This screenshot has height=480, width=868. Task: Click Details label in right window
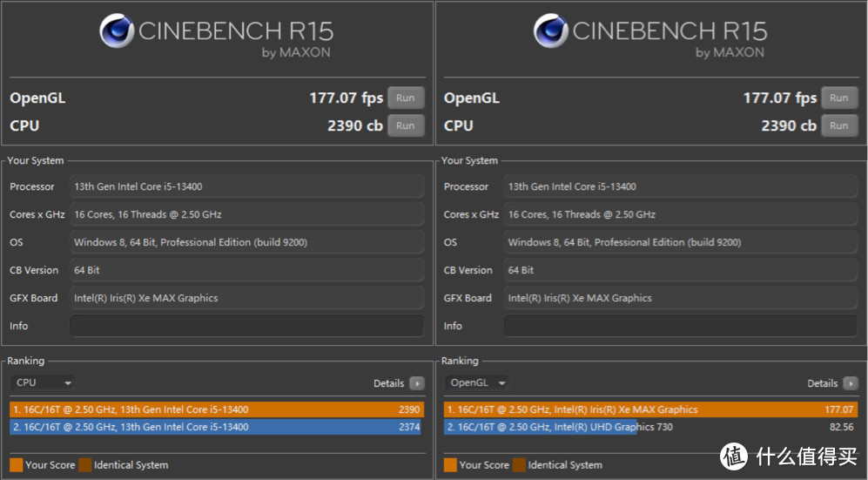coord(823,383)
